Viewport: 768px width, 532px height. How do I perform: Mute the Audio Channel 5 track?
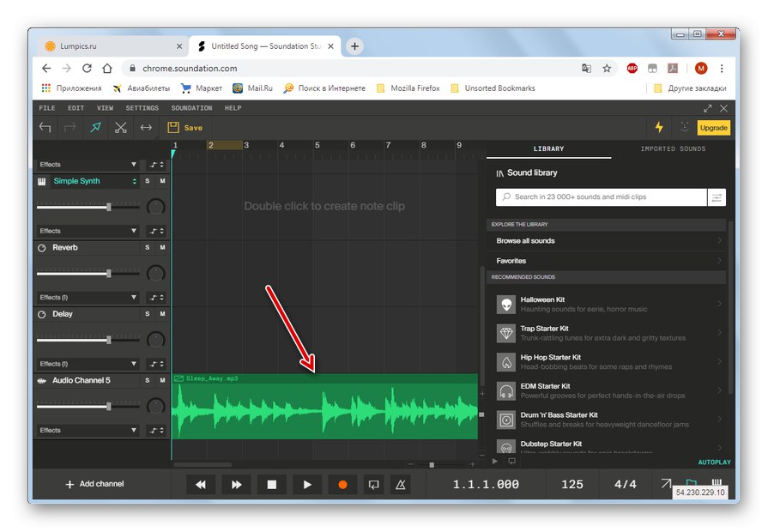pos(162,380)
